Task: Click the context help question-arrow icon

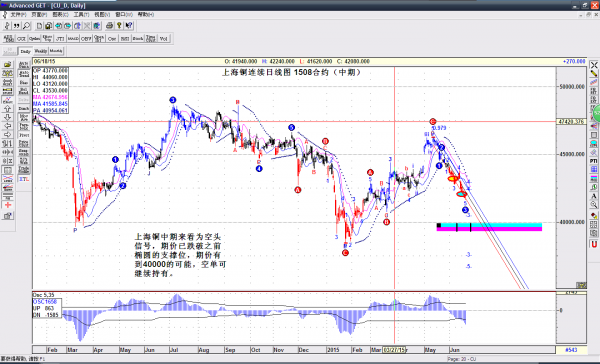Action: pyautogui.click(x=129, y=26)
